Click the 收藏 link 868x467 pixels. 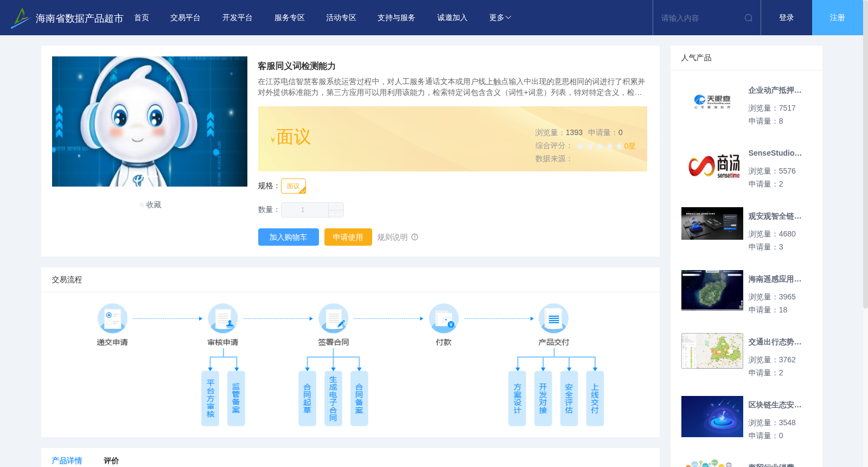(x=154, y=205)
